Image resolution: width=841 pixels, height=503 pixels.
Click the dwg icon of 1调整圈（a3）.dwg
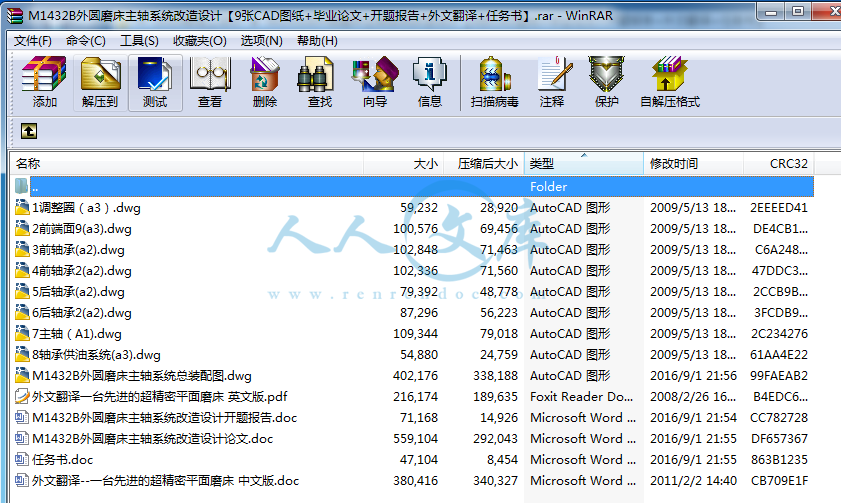tap(22, 207)
